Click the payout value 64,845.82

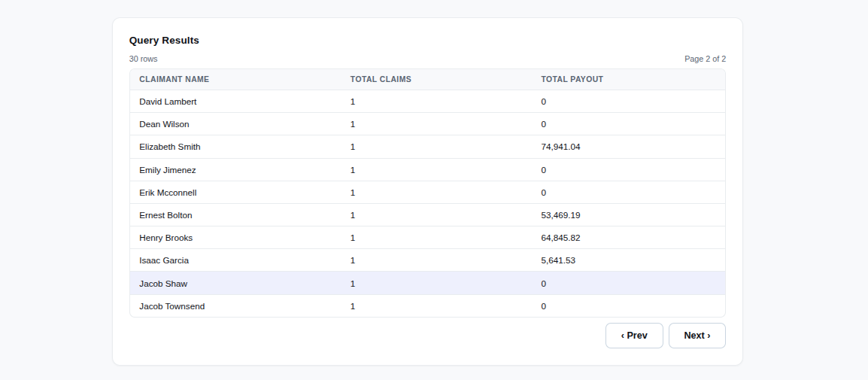tap(561, 239)
